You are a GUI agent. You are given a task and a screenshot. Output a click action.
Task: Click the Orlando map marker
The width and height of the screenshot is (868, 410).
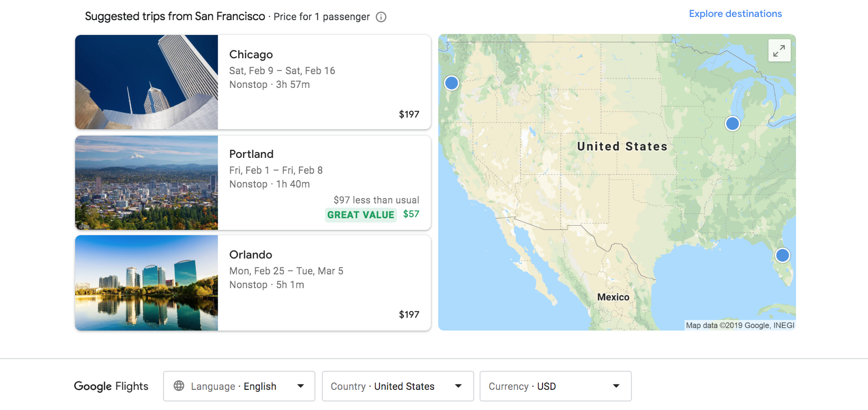[x=782, y=255]
